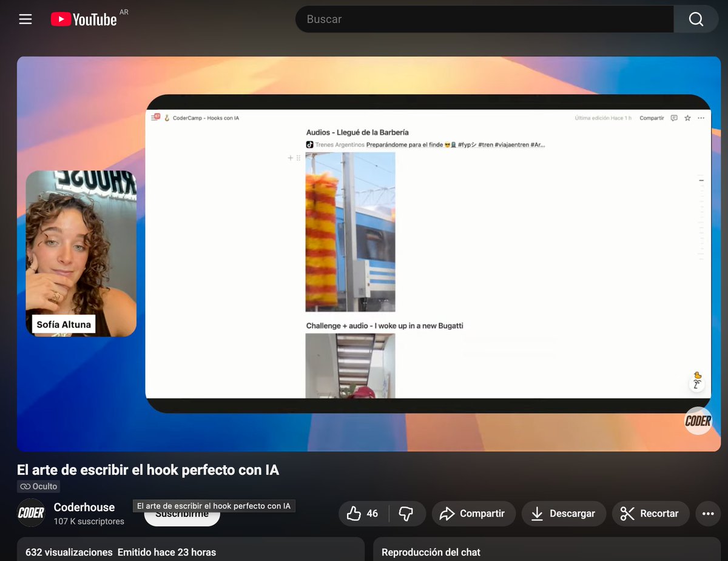Click the Recortar clip button

650,514
